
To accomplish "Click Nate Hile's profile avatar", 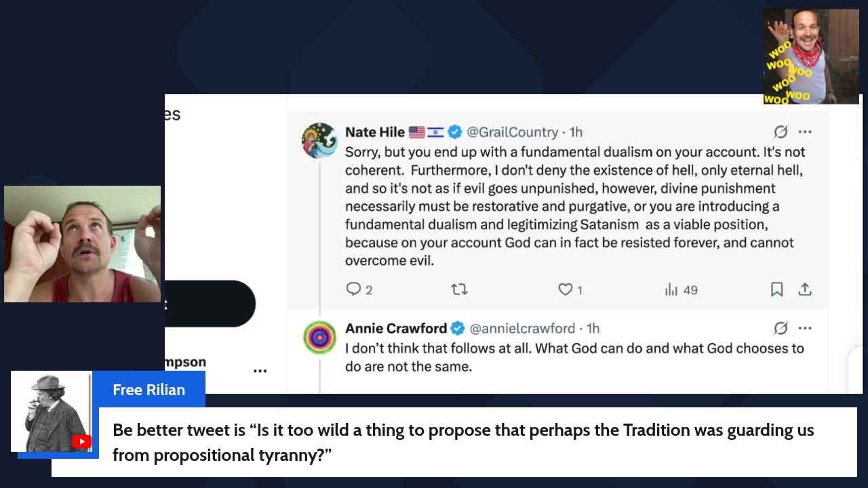I will pos(319,140).
